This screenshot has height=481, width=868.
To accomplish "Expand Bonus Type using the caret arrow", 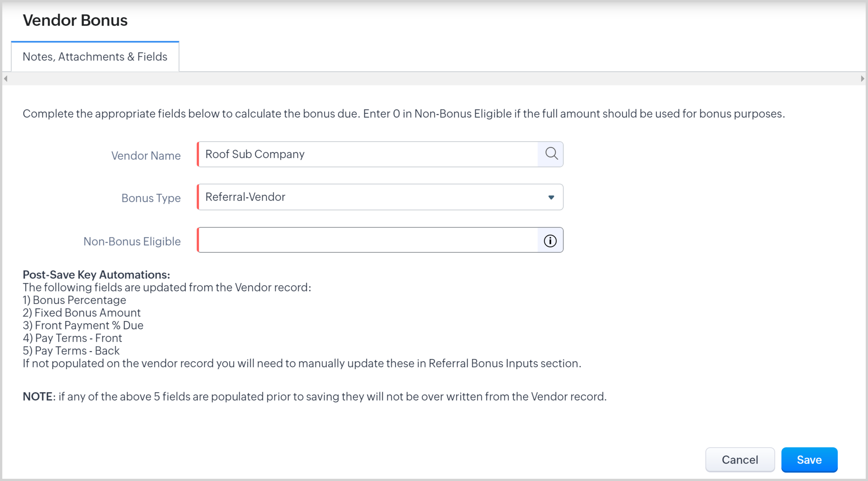I will click(x=551, y=197).
